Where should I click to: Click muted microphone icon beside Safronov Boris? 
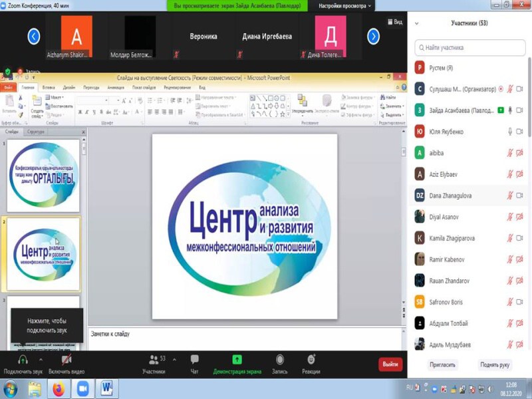tap(509, 302)
